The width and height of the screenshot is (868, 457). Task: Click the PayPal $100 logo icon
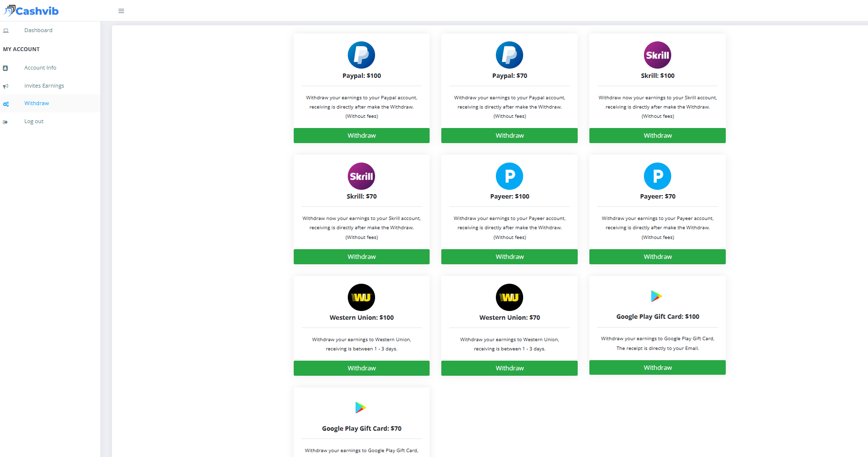click(361, 55)
